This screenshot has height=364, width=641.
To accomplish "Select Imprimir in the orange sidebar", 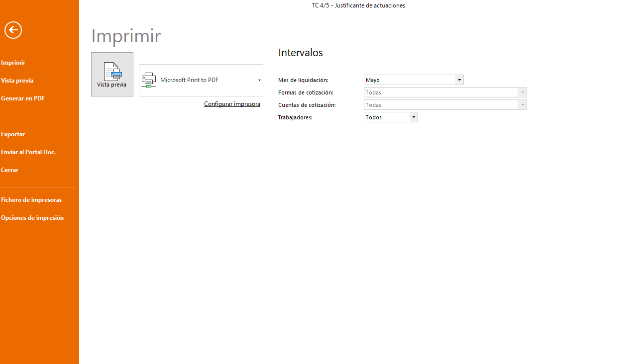I will [13, 63].
